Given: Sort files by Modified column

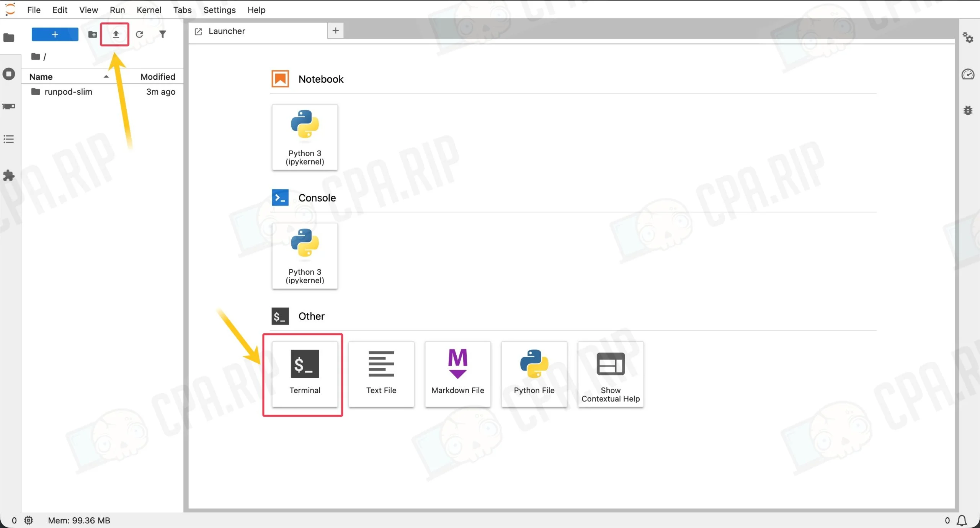Looking at the screenshot, I should click(x=158, y=77).
